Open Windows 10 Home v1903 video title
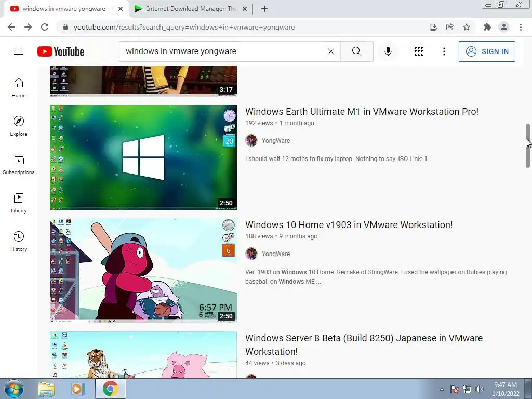The height and width of the screenshot is (399, 532). tap(349, 224)
